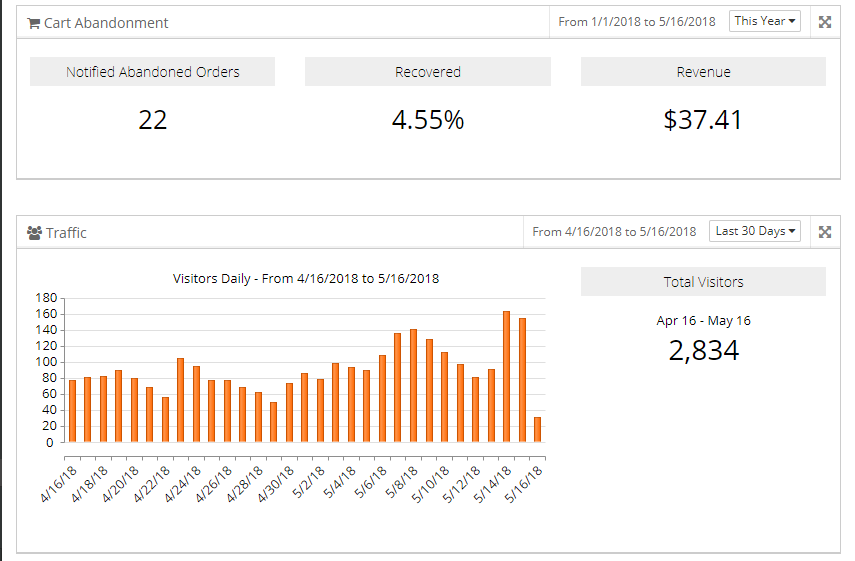Click the 2,834 total visitors number
This screenshot has height=561, width=855.
(703, 350)
